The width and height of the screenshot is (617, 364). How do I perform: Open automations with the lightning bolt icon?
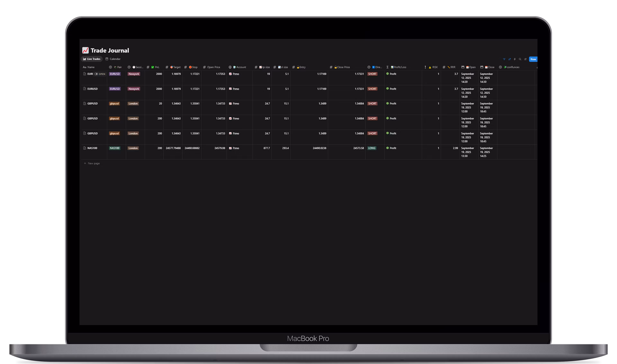pos(515,59)
